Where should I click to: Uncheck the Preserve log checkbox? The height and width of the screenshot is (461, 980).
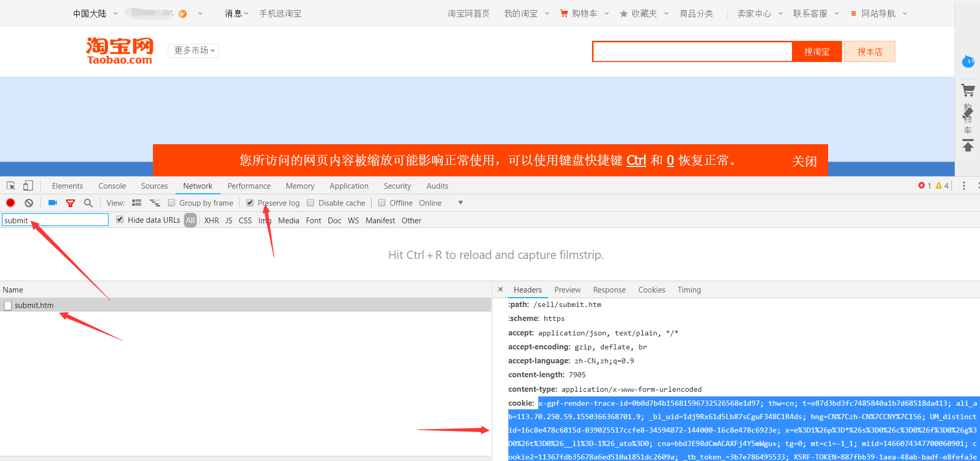pyautogui.click(x=250, y=203)
